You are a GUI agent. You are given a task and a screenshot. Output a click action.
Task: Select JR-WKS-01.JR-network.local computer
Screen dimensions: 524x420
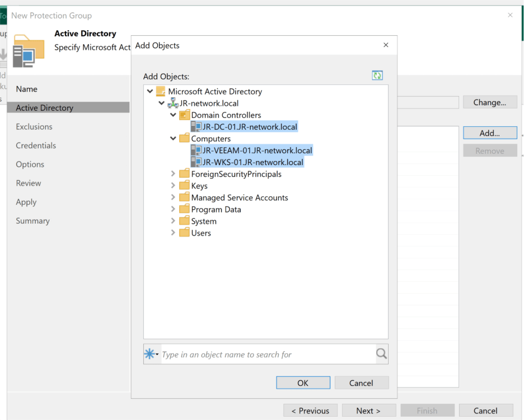point(252,162)
